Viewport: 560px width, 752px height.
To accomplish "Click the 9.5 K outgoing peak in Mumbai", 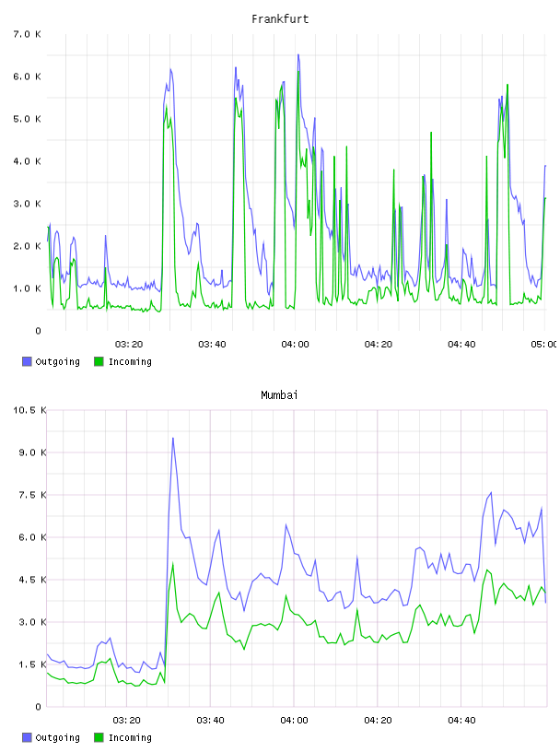I will (173, 439).
